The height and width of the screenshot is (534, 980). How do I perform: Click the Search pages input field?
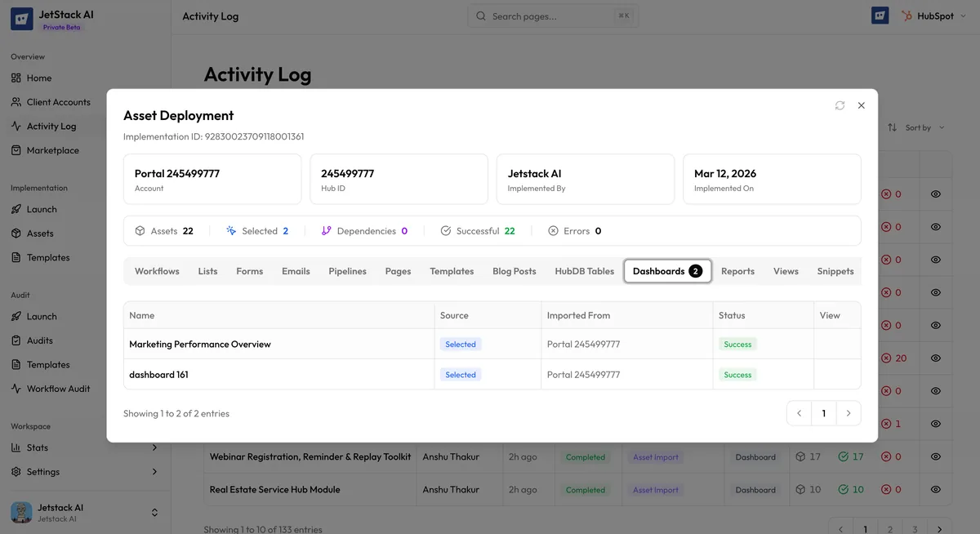[553, 15]
